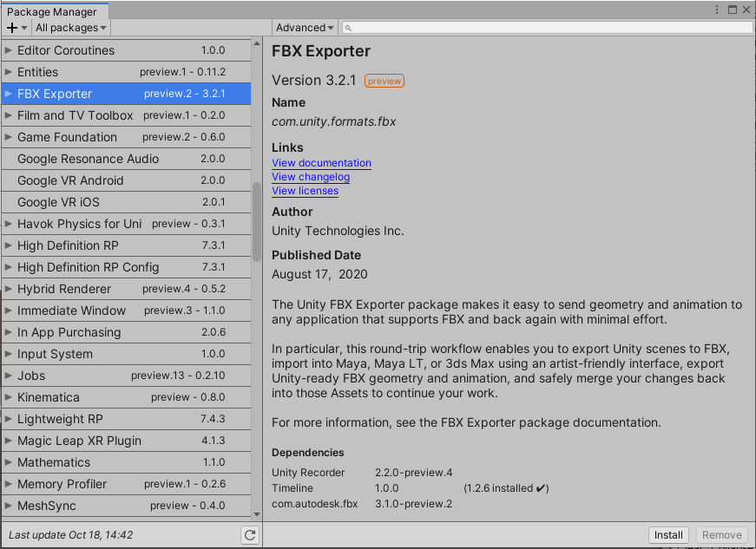Viewport: 756px width, 549px height.
Task: Expand the Editor Coroutines versions arrow
Action: point(8,50)
